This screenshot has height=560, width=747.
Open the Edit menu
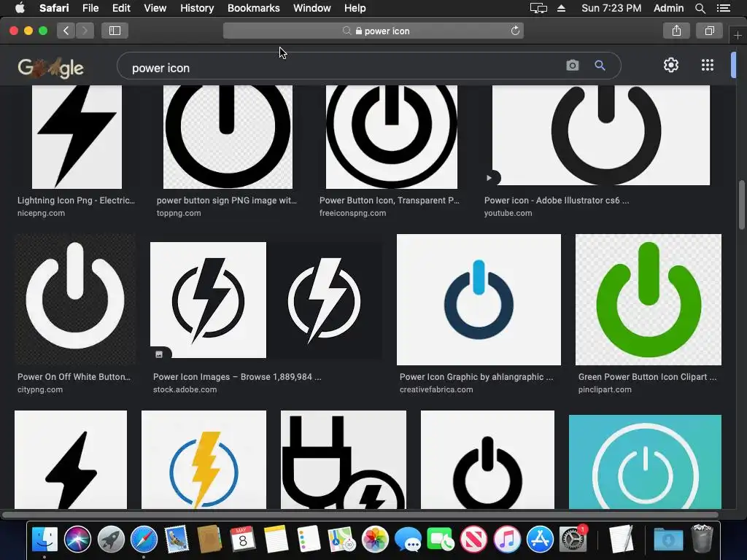point(121,8)
